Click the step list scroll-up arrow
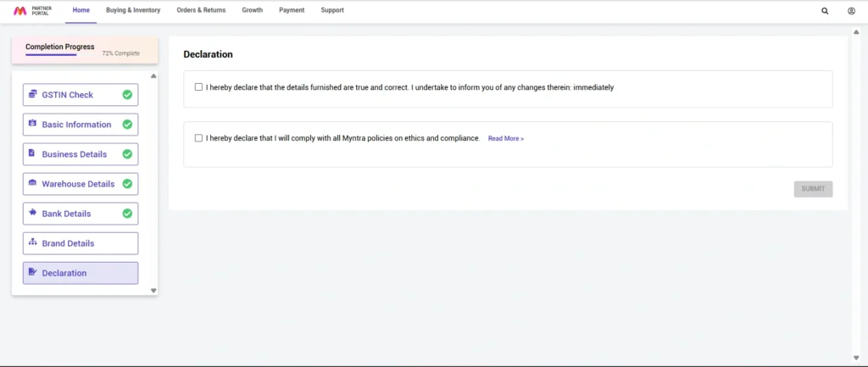The height and width of the screenshot is (367, 868). click(153, 75)
